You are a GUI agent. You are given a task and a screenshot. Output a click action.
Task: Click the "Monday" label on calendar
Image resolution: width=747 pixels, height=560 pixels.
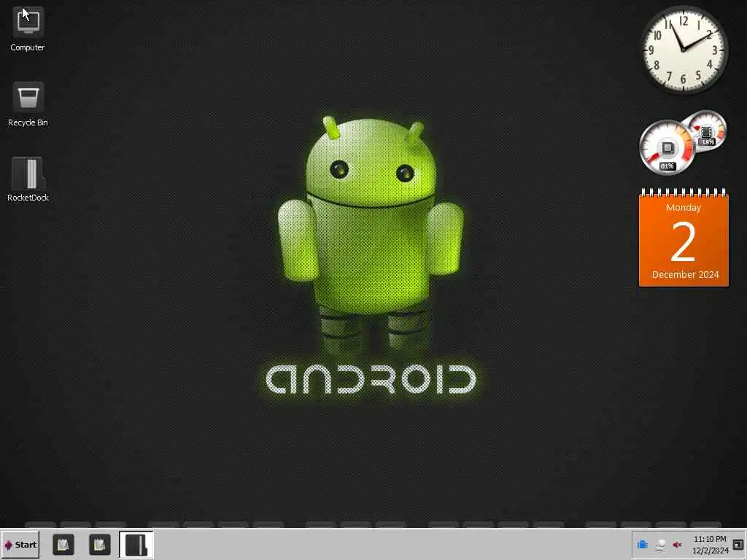pos(683,208)
